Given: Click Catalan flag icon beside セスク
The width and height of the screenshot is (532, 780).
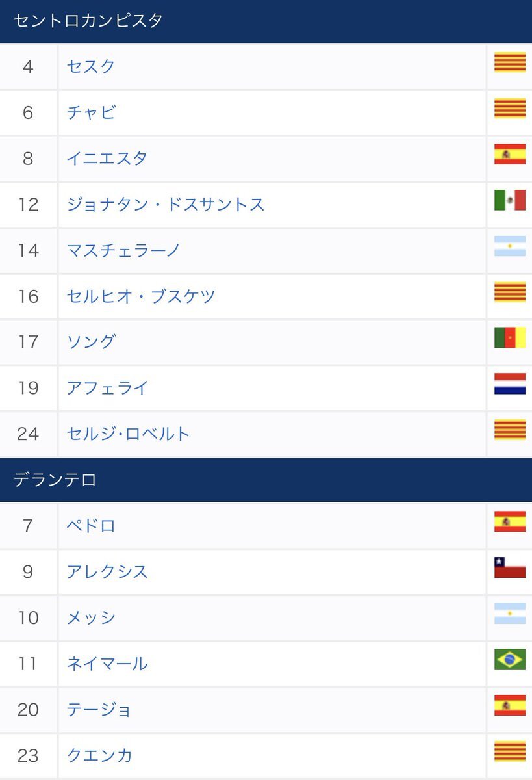Looking at the screenshot, I should point(510,62).
